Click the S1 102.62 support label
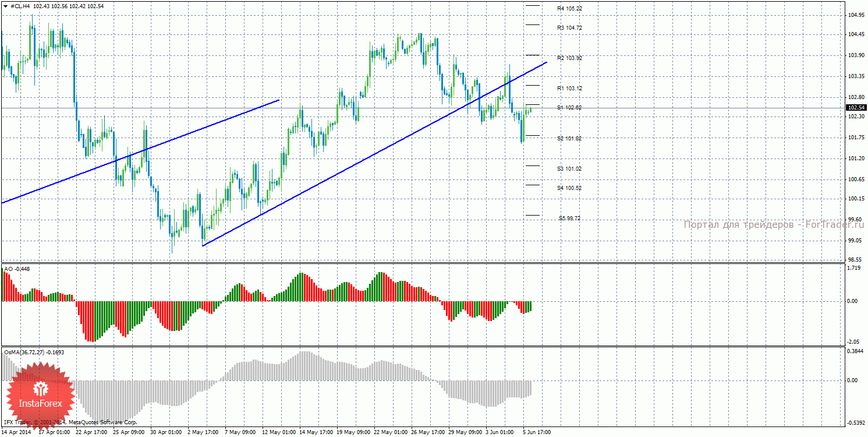 coord(569,108)
